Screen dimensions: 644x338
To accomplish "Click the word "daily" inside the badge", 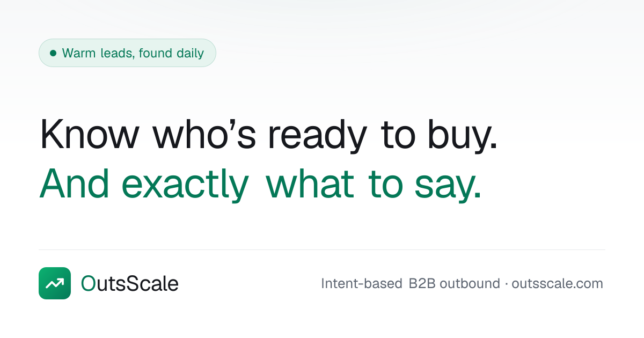I will point(189,53).
